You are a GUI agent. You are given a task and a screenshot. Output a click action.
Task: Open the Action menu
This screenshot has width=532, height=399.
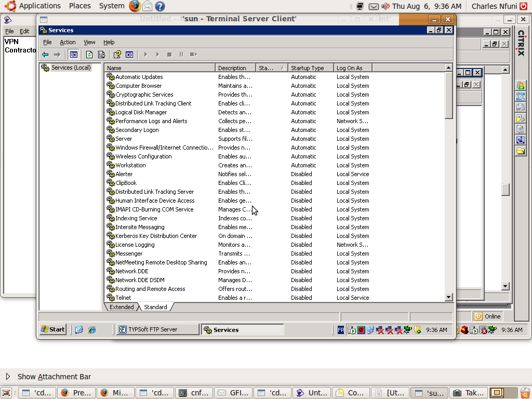point(68,42)
